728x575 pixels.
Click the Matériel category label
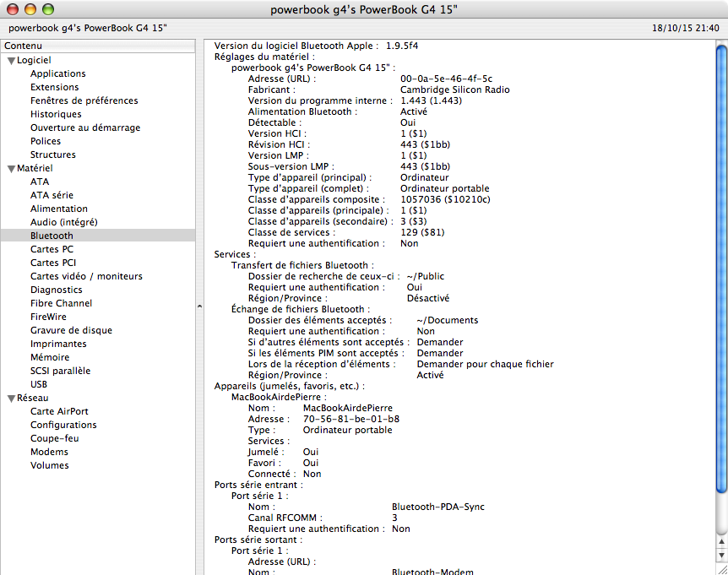pyautogui.click(x=35, y=168)
